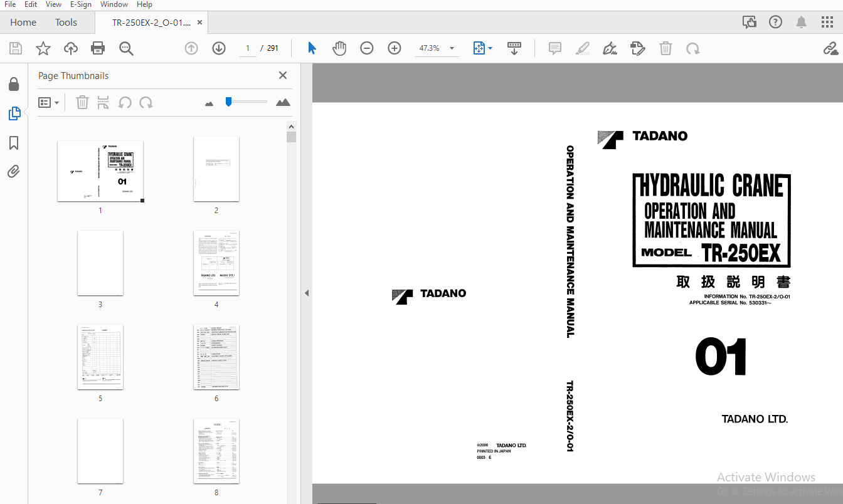Open the notifications bell
The height and width of the screenshot is (504, 843).
tap(801, 23)
